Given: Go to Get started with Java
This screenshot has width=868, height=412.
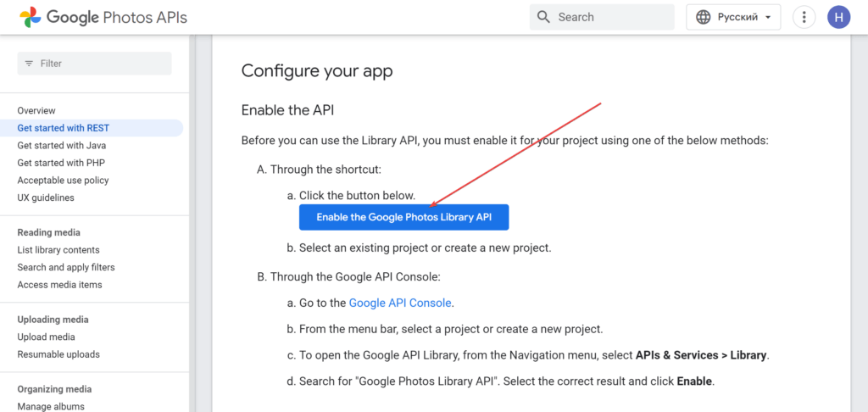Looking at the screenshot, I should point(61,146).
